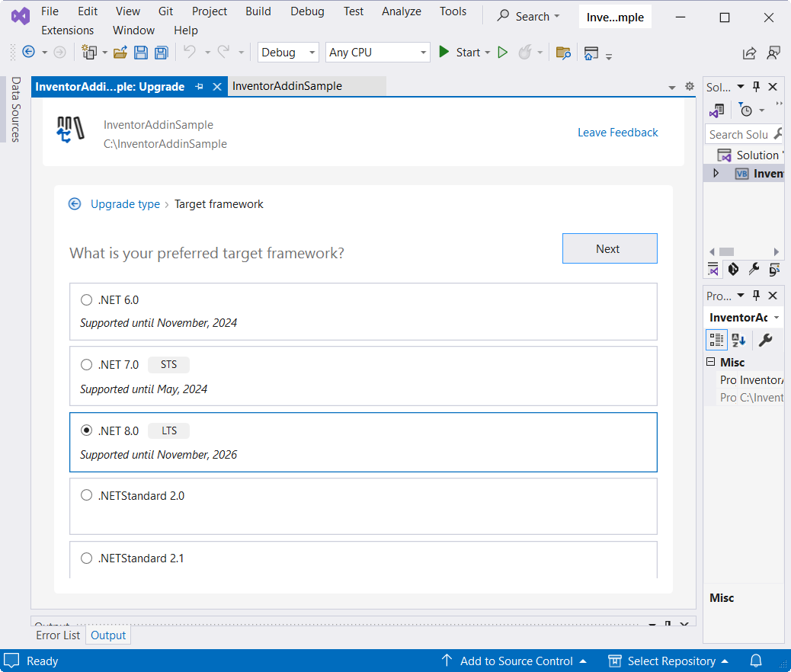Click Solution Explorer pending changes clock icon
The height and width of the screenshot is (672, 791).
click(x=745, y=110)
